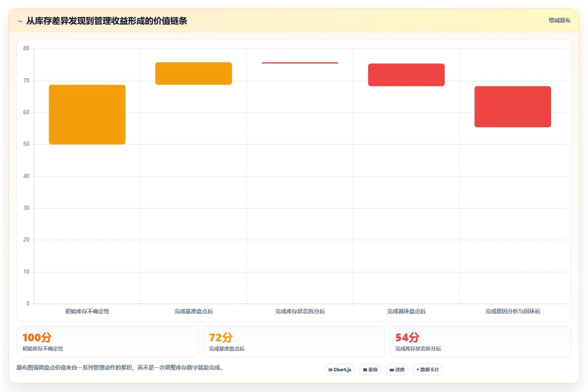
Task: Select the 数据卡片 chip
Action: coord(428,370)
